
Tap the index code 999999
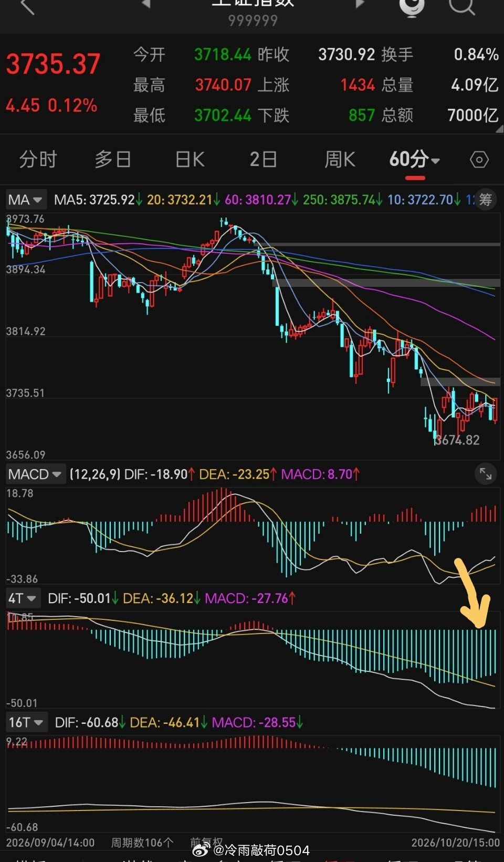[253, 20]
